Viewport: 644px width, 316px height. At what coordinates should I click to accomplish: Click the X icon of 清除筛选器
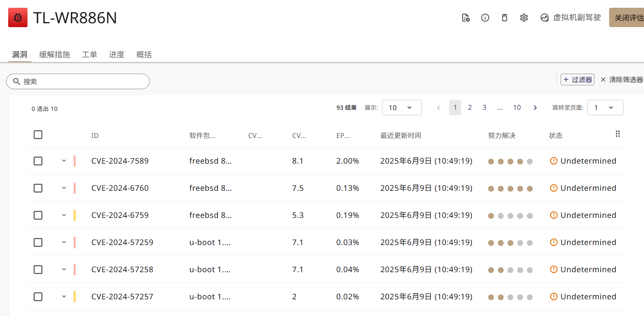click(x=603, y=79)
